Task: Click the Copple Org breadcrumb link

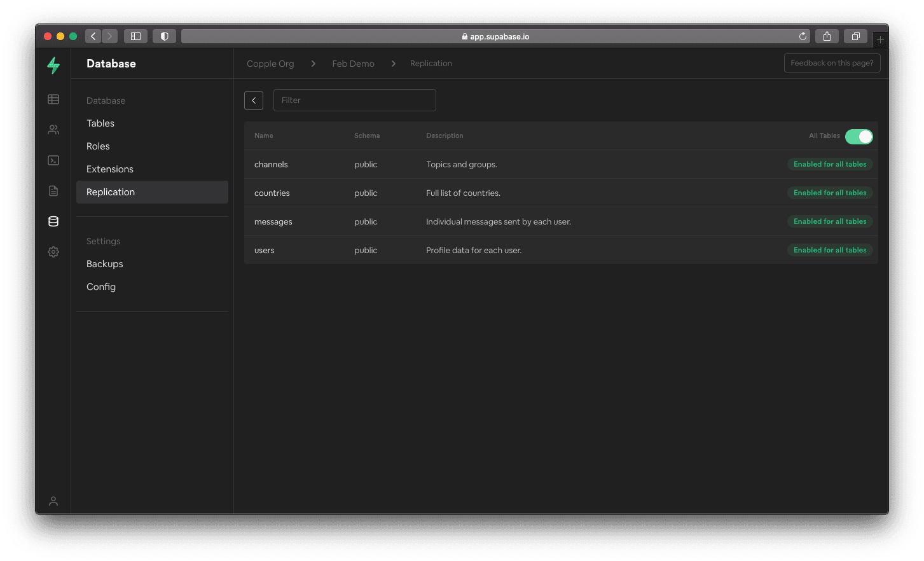Action: coord(270,64)
